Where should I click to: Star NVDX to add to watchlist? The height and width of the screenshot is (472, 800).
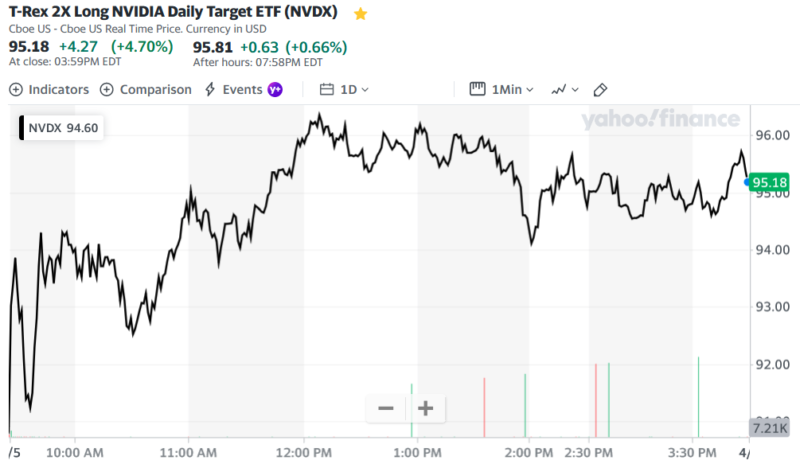coord(361,14)
